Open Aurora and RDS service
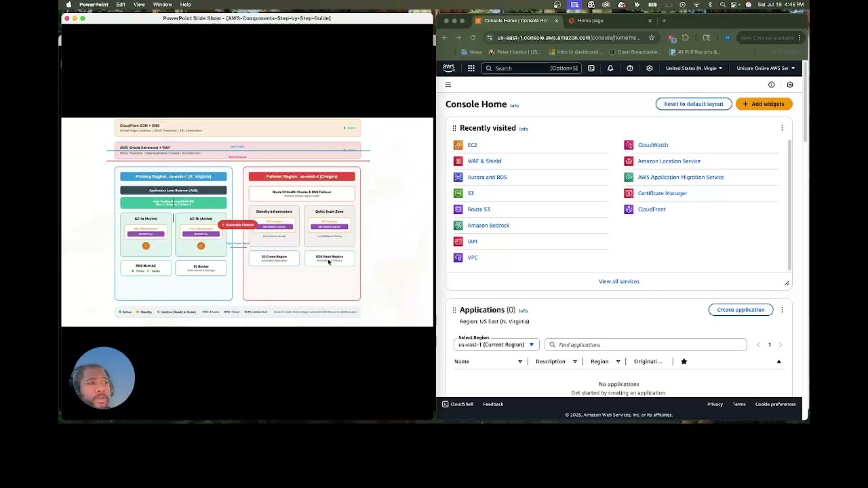This screenshot has width=868, height=488. tap(487, 178)
